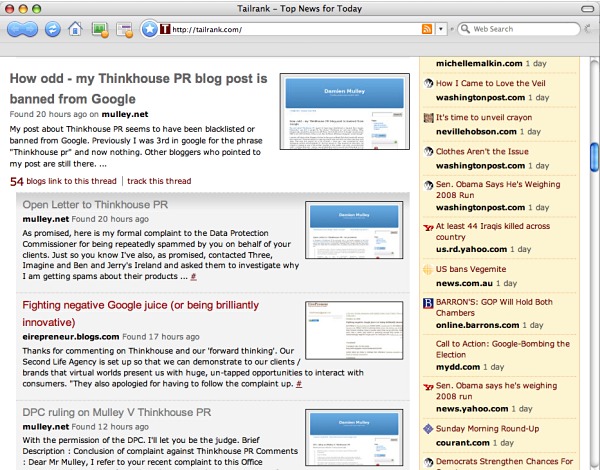Click site icon beside 'It's time to unveil crayon'
The image size is (600, 470).
[x=428, y=118]
